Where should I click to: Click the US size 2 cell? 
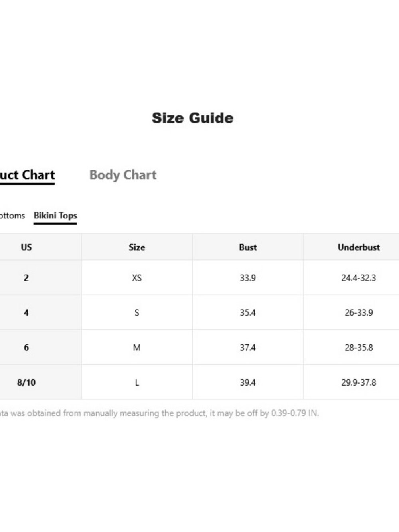pos(26,278)
